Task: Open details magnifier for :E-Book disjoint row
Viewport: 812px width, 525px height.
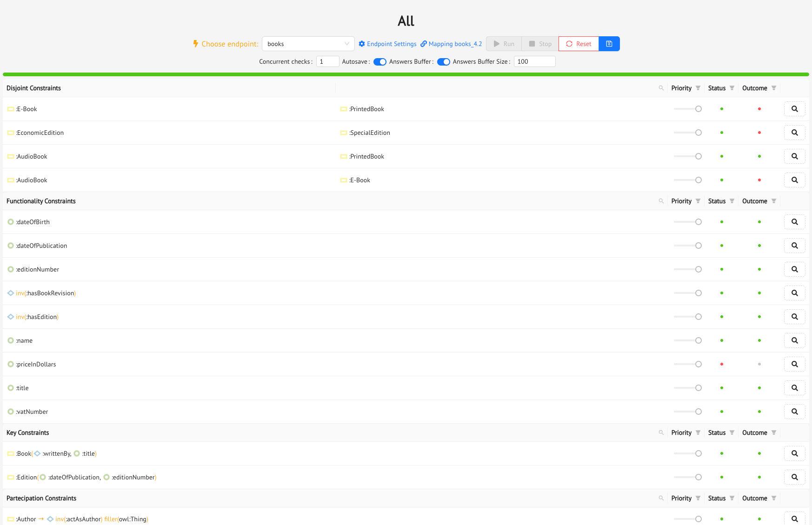Action: pyautogui.click(x=794, y=109)
